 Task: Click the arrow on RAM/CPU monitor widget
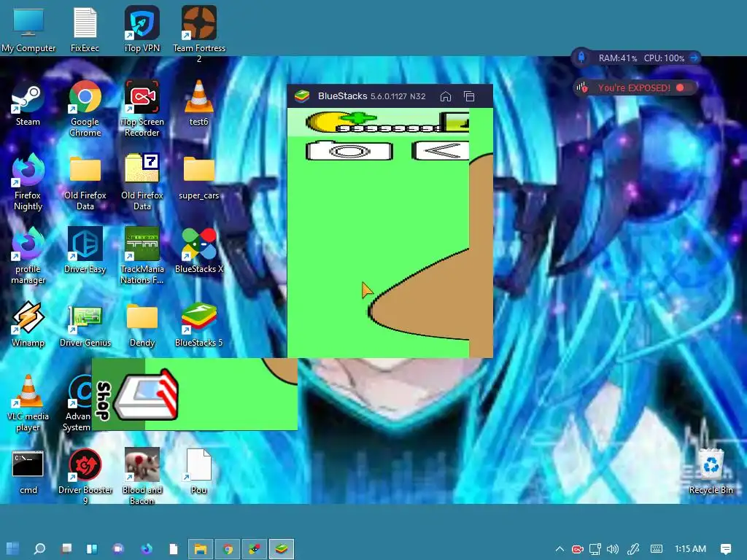tap(694, 58)
